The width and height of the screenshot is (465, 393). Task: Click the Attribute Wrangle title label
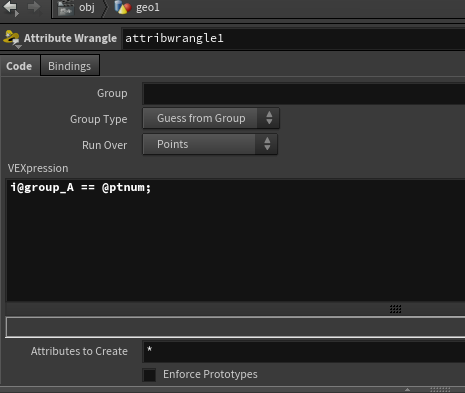pyautogui.click(x=70, y=38)
